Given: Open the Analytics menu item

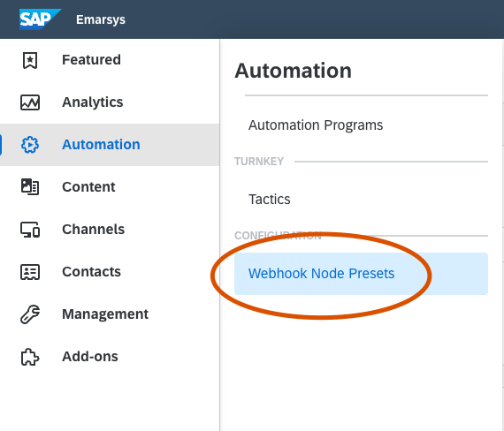Looking at the screenshot, I should [93, 102].
